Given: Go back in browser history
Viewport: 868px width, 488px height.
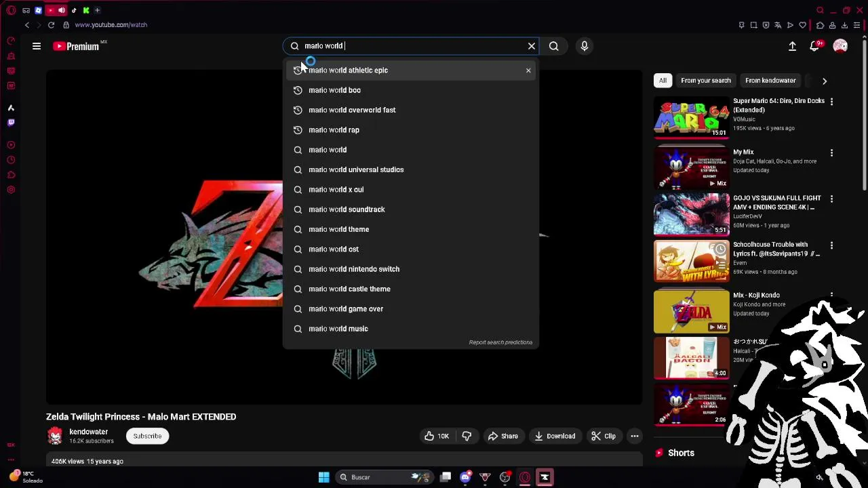Looking at the screenshot, I should pos(27,25).
